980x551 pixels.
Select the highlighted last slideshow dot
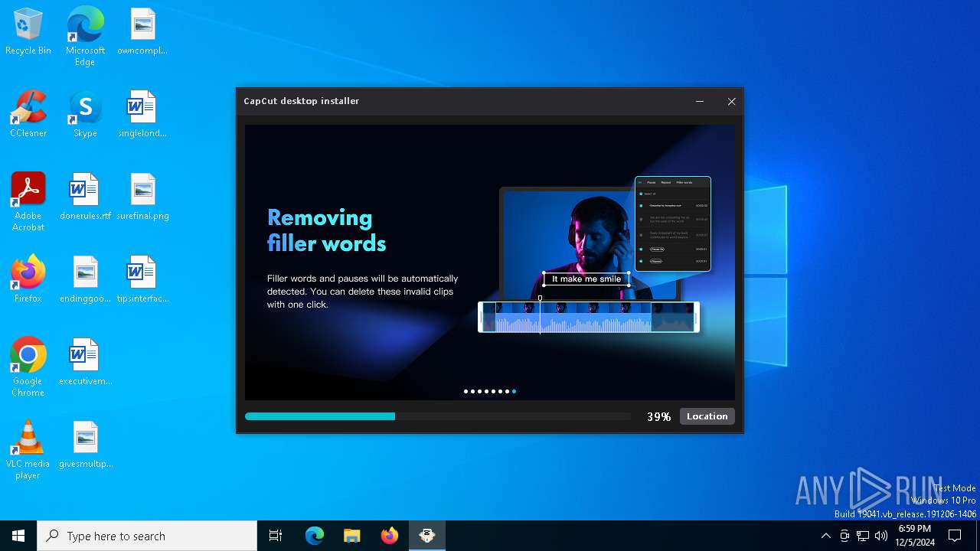click(x=514, y=391)
